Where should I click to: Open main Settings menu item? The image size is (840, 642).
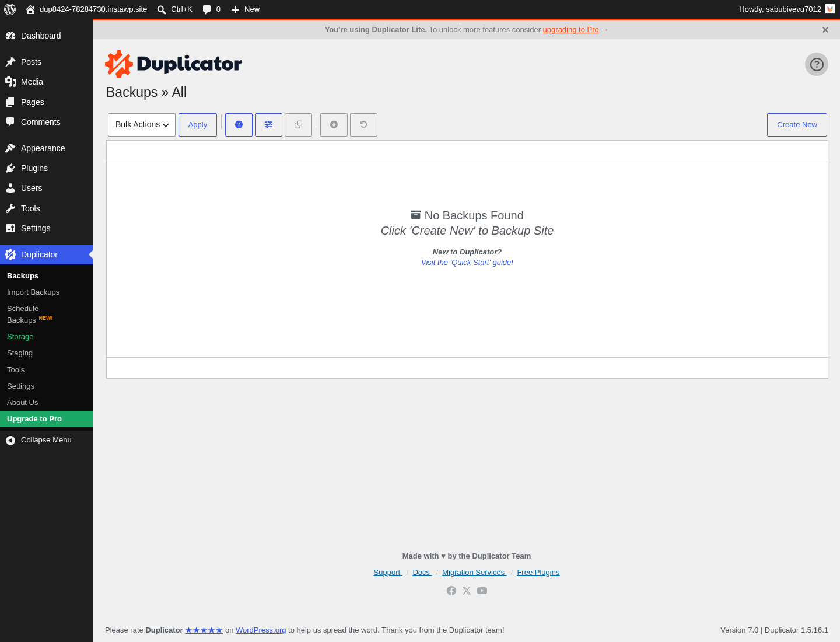(47, 228)
